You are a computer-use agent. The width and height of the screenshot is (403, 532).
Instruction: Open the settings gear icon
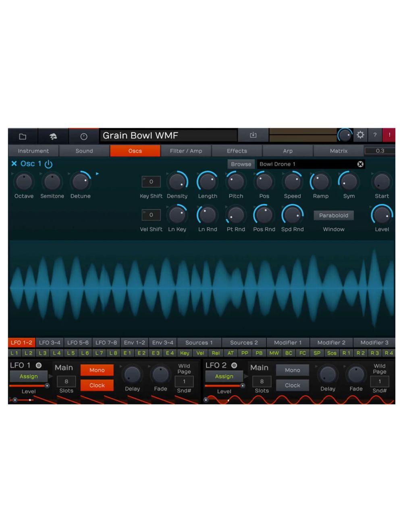[360, 135]
